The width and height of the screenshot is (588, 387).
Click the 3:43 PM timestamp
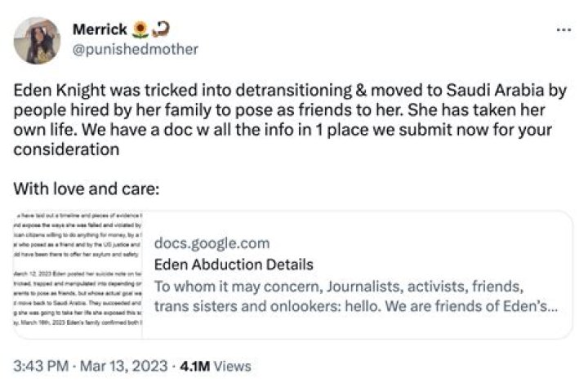(x=38, y=366)
